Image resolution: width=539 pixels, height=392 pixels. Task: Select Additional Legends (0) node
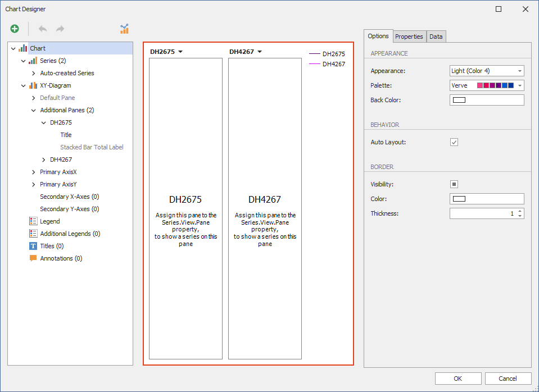(70, 234)
